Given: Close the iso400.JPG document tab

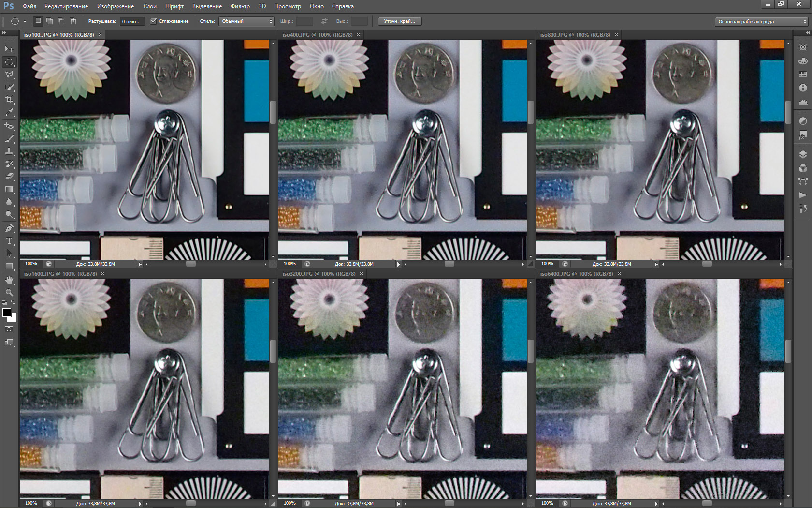Looking at the screenshot, I should [x=359, y=35].
